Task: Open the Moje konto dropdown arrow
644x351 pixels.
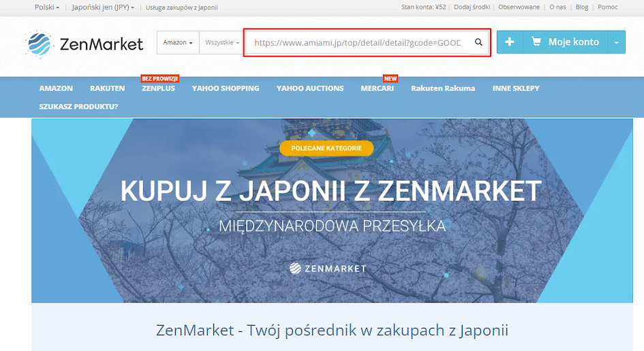Action: click(617, 42)
